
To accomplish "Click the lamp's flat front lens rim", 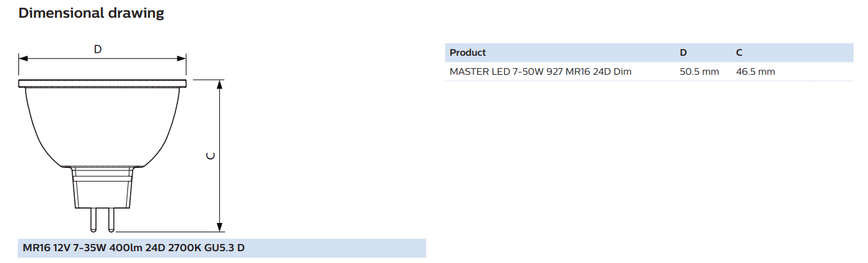I will point(102,83).
